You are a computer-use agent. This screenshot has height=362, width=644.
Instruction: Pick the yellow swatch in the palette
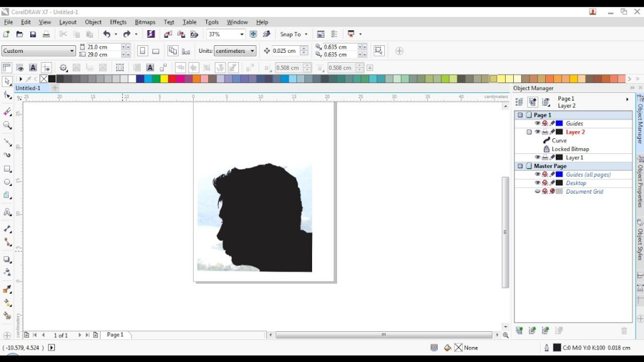pyautogui.click(x=164, y=79)
